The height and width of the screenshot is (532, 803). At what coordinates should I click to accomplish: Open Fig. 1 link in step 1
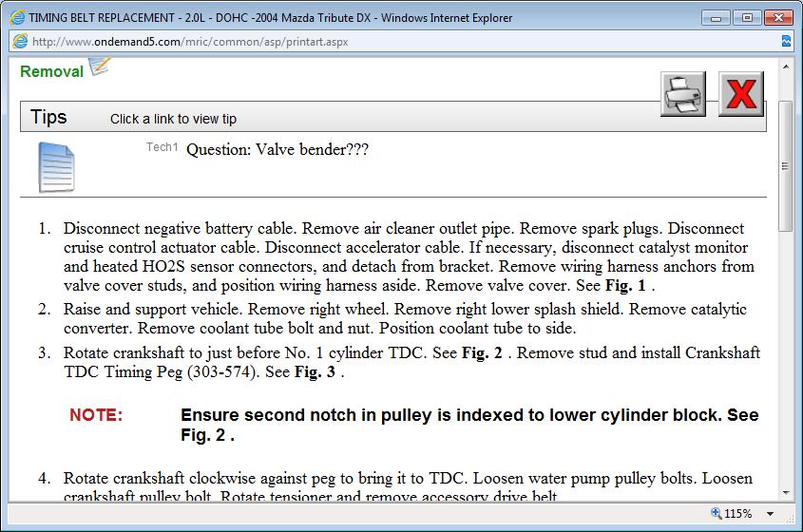pyautogui.click(x=625, y=285)
